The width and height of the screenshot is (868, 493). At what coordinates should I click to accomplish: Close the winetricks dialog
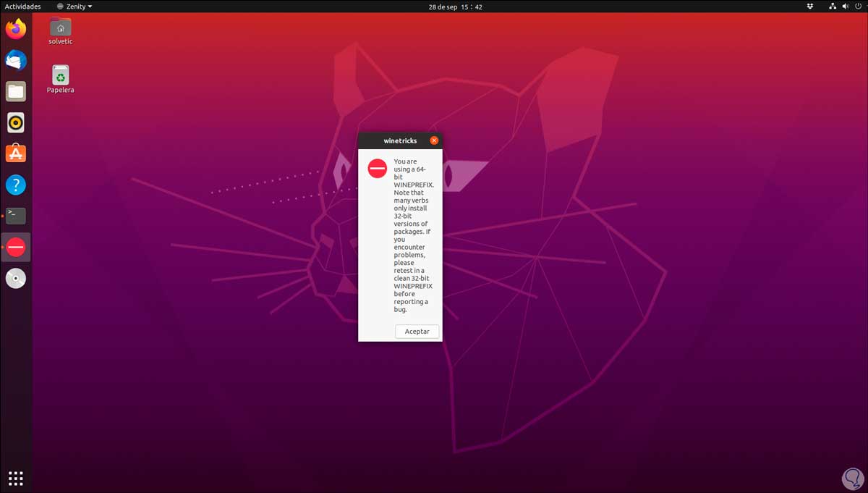[434, 140]
